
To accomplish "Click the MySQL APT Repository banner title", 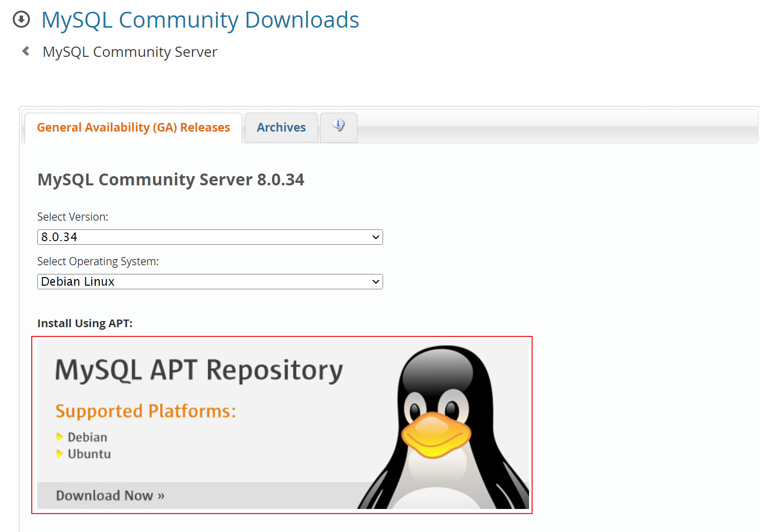I will [x=199, y=370].
